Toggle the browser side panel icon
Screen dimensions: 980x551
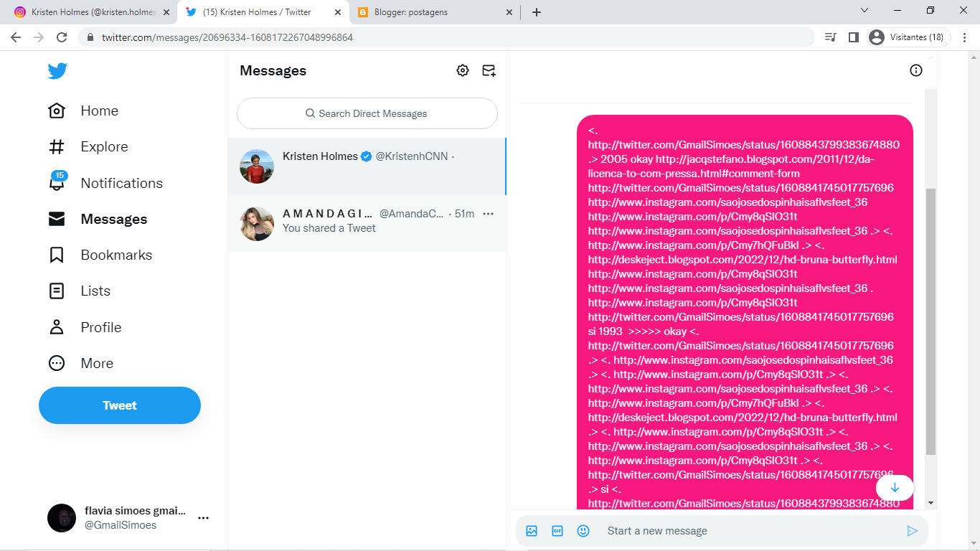point(854,37)
